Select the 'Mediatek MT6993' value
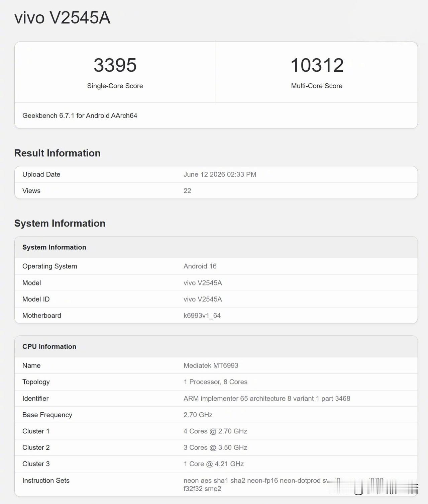The image size is (428, 504). point(211,365)
